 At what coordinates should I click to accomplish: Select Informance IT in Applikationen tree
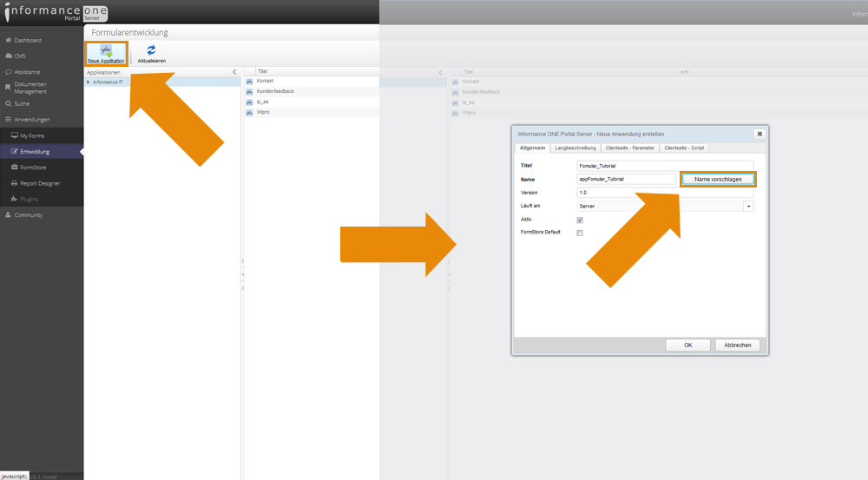[108, 82]
